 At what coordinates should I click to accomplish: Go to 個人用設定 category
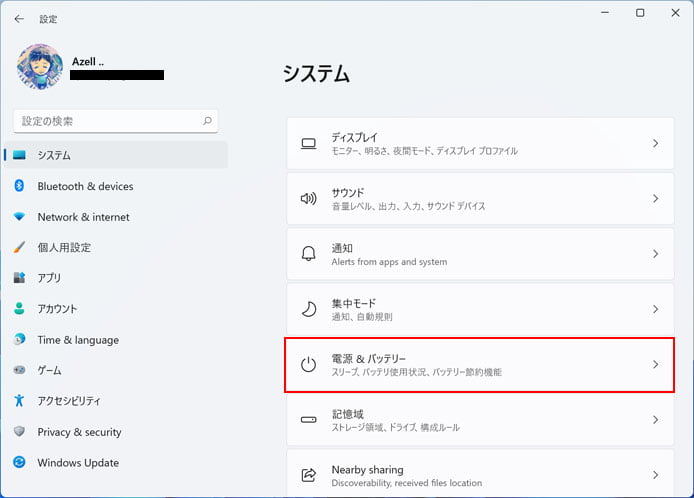pos(116,247)
